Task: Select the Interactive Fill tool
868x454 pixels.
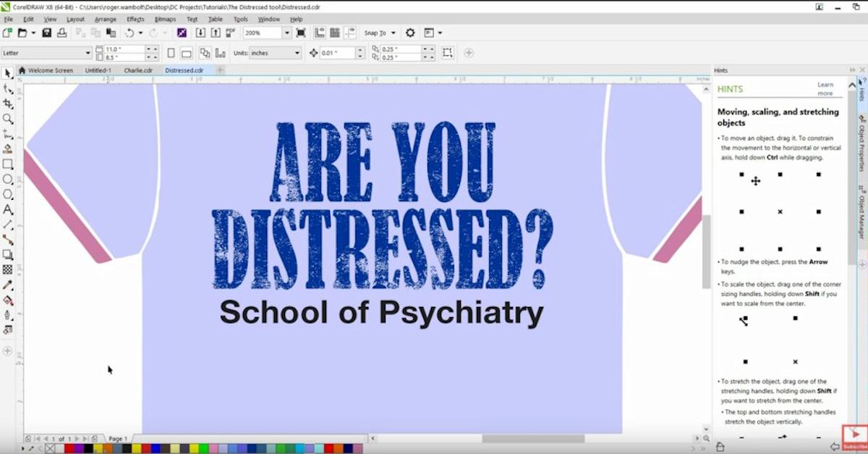Action: click(7, 300)
